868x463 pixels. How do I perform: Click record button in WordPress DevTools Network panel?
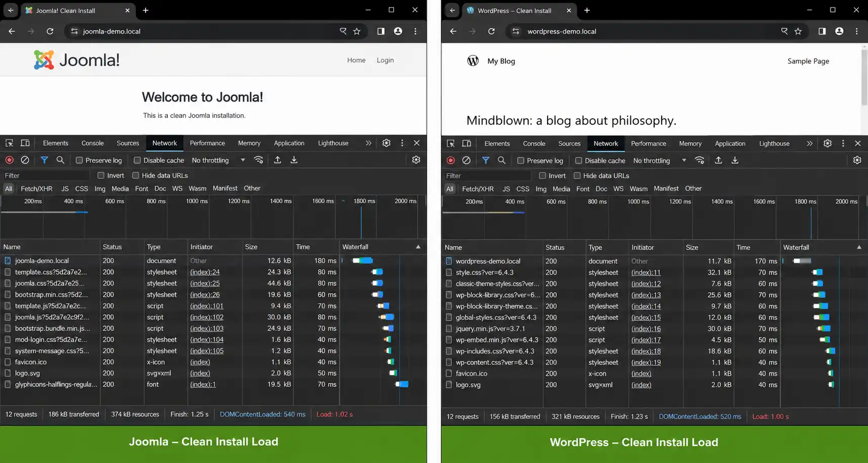[450, 161]
